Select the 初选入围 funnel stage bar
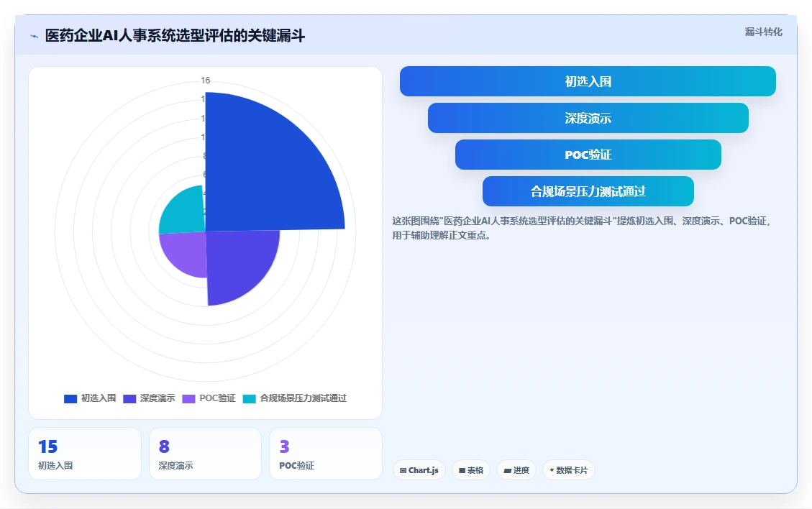The width and height of the screenshot is (812, 509). click(588, 81)
